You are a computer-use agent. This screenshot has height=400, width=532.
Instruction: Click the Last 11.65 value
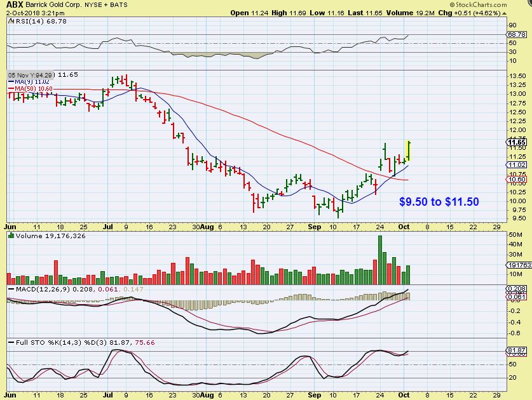[365, 13]
